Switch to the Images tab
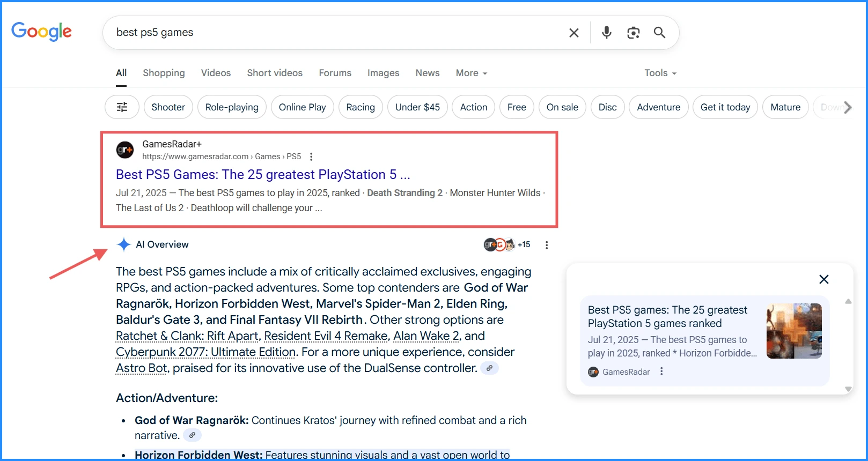The image size is (868, 461). pyautogui.click(x=383, y=73)
